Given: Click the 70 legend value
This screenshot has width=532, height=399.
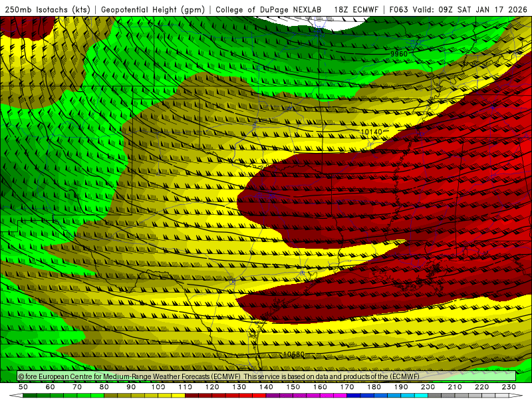Looking at the screenshot, I should point(77,387).
